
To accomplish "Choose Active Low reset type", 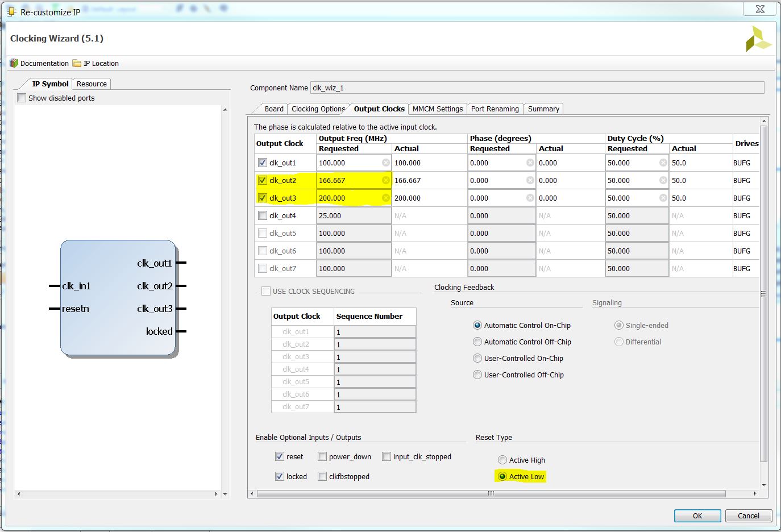I will point(502,476).
